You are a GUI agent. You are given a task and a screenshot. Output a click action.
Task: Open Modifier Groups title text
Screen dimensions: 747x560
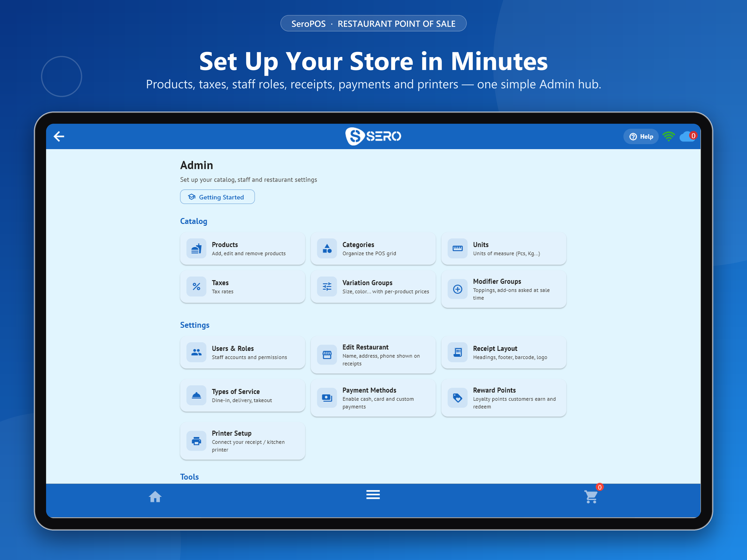(497, 281)
